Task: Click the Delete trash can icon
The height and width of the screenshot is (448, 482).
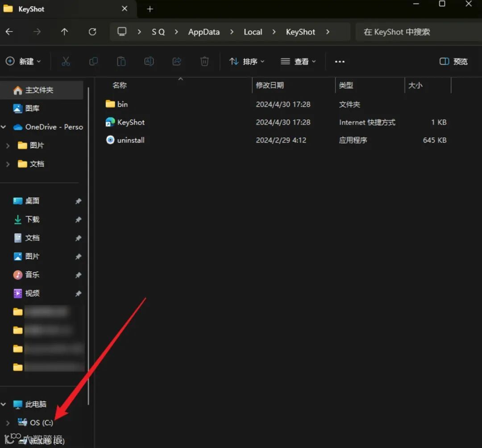Action: pyautogui.click(x=204, y=62)
